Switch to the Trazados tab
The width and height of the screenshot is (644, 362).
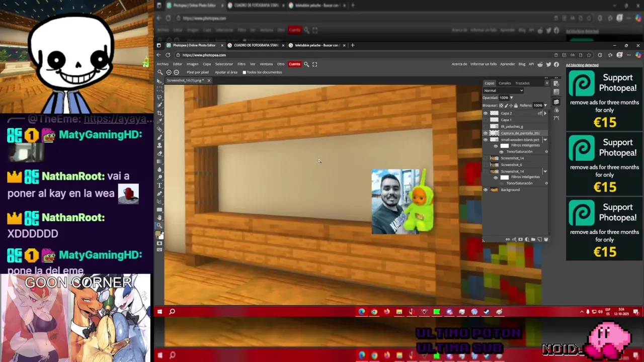click(x=522, y=83)
